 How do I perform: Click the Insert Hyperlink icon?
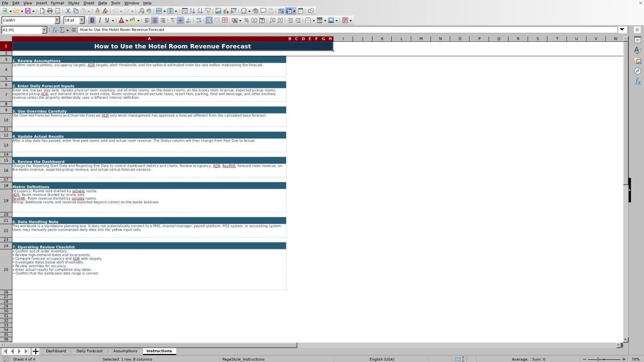click(x=255, y=11)
